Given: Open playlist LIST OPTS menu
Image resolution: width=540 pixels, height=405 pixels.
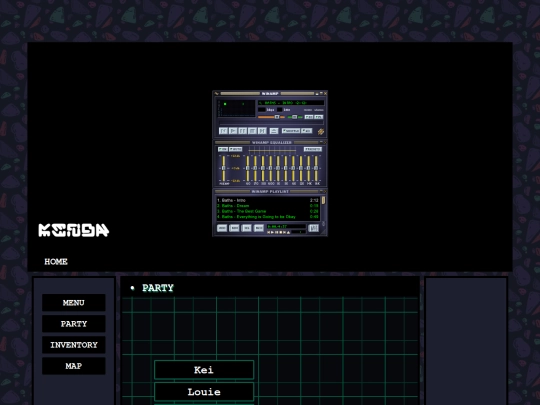Looking at the screenshot, I should [313, 228].
